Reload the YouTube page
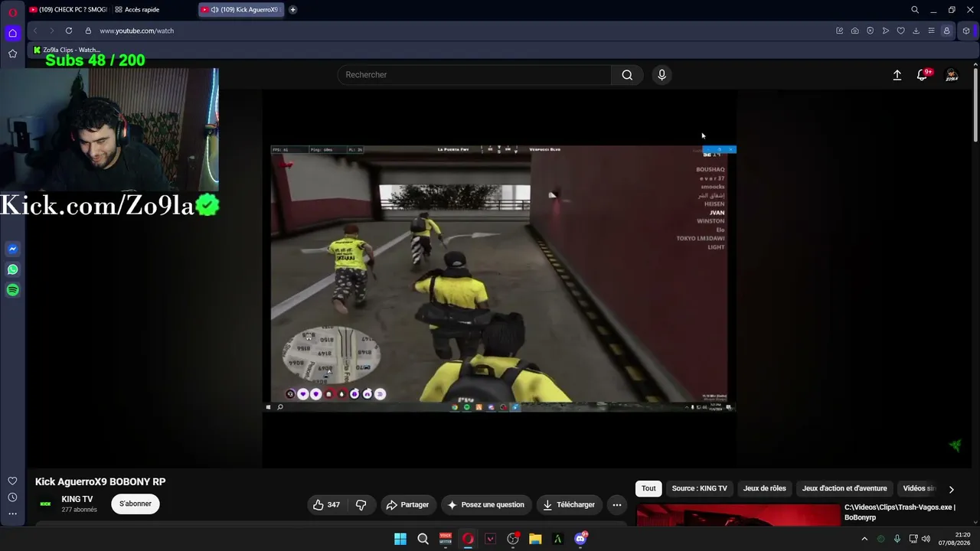 tap(69, 31)
